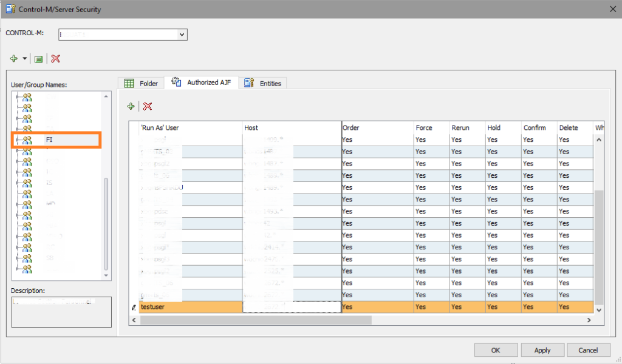This screenshot has width=622, height=364.
Task: Click the up arrow of the AJF table vertical scrollbar
Action: [599, 140]
